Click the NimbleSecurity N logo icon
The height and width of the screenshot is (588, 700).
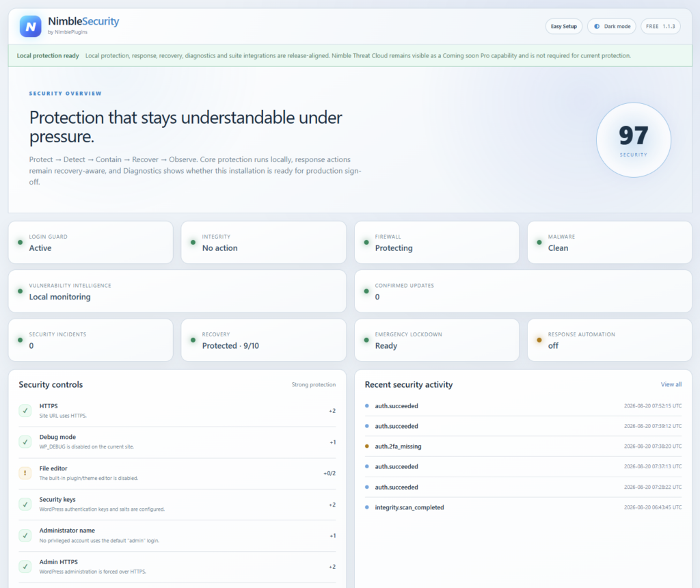(x=30, y=27)
